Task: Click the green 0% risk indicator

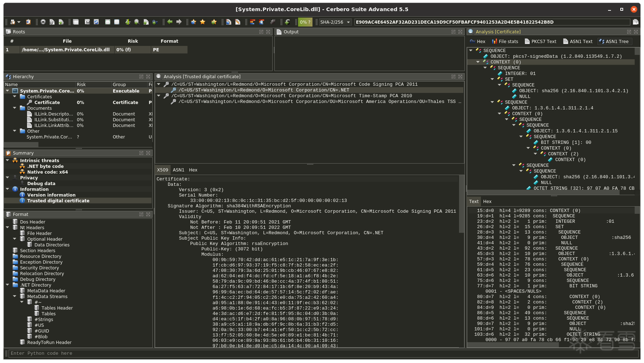Action: (x=305, y=22)
